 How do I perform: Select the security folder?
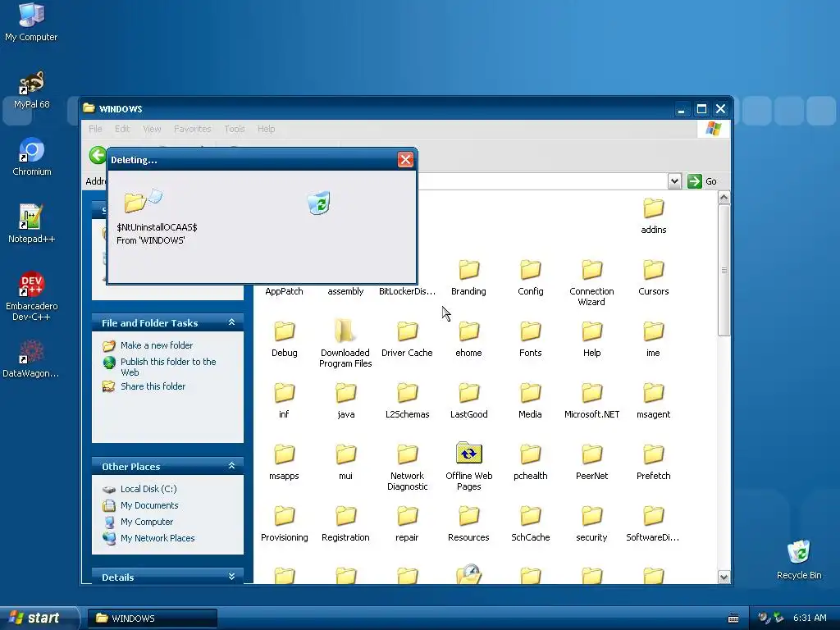point(591,524)
